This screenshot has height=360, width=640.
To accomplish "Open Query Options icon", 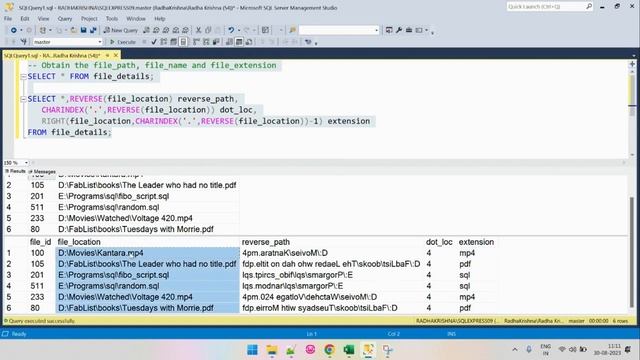I will (173, 42).
